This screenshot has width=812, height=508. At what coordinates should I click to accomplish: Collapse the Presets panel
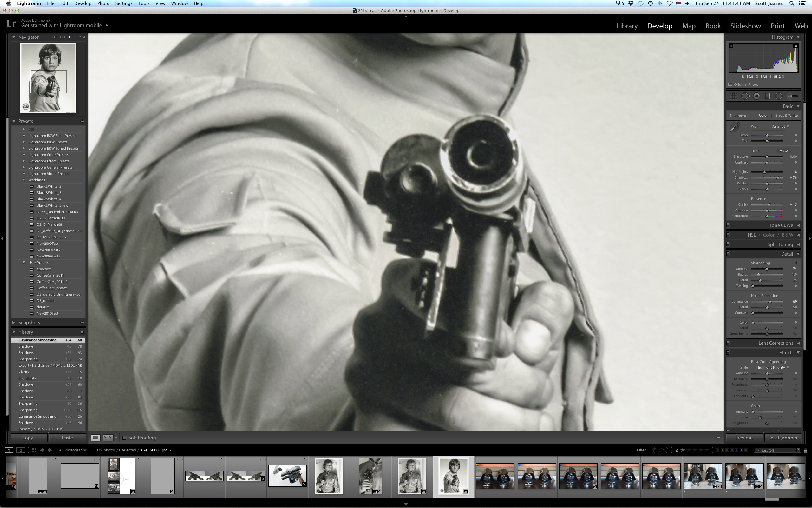click(x=14, y=121)
